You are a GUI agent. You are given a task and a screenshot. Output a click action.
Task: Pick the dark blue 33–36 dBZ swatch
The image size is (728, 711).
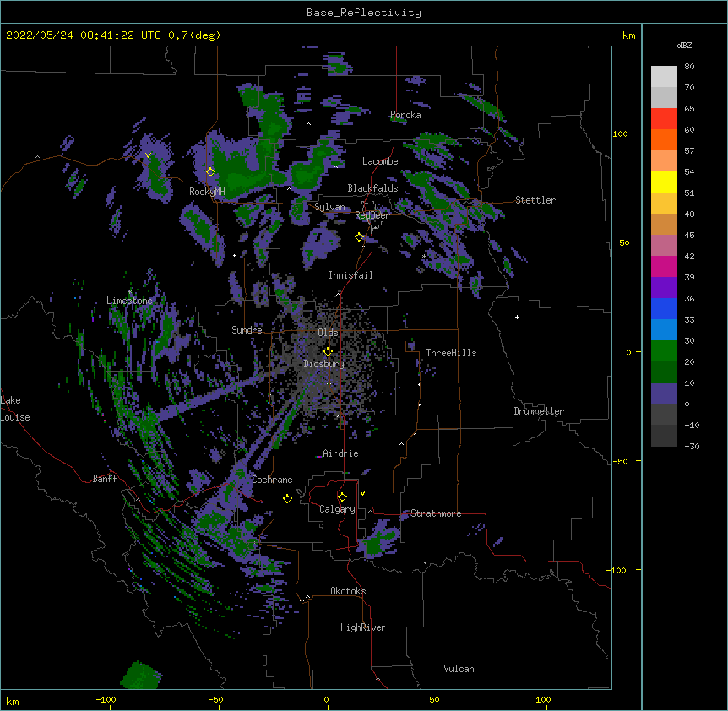click(x=664, y=309)
